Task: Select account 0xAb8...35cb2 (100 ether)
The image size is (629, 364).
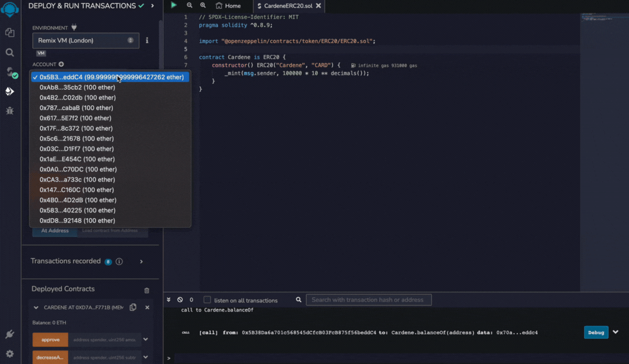Action: (110, 87)
